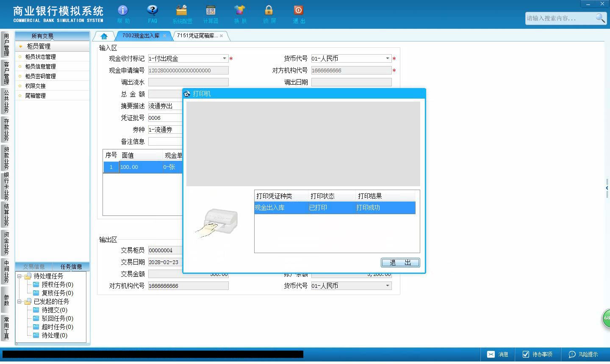The width and height of the screenshot is (610, 364).
Task: Click the 调出日期 field
Action: (351, 82)
